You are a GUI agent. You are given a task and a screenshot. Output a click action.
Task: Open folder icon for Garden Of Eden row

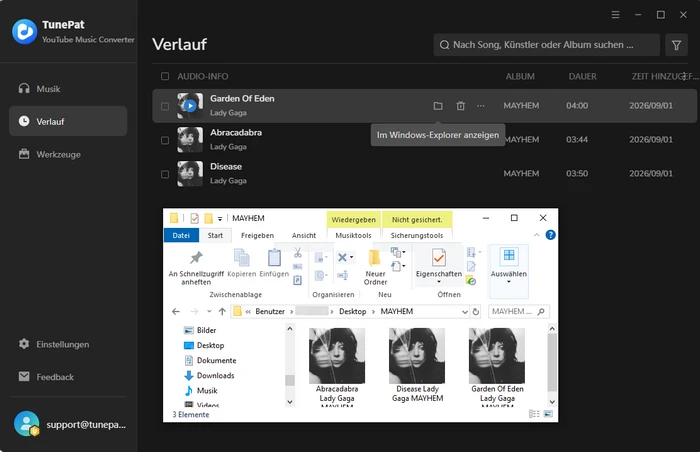click(438, 106)
